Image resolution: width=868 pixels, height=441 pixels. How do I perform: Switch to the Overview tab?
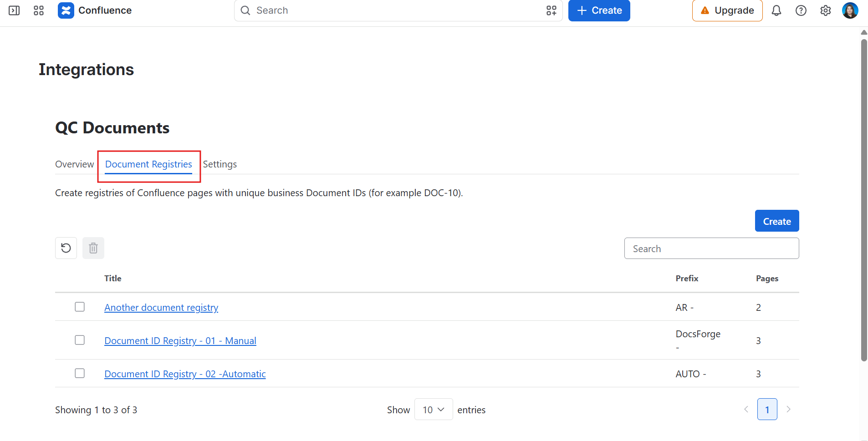click(x=75, y=164)
